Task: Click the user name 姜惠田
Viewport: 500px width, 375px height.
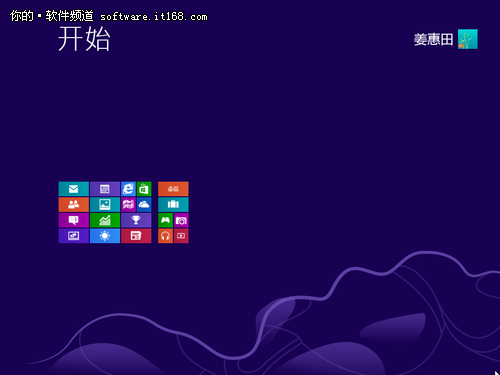Action: tap(433, 40)
